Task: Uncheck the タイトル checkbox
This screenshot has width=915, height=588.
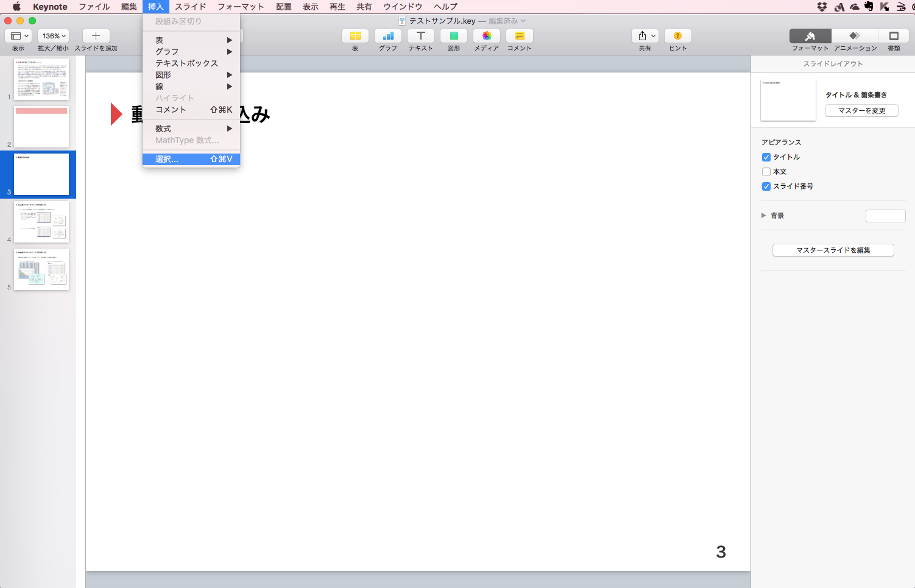Action: 766,157
